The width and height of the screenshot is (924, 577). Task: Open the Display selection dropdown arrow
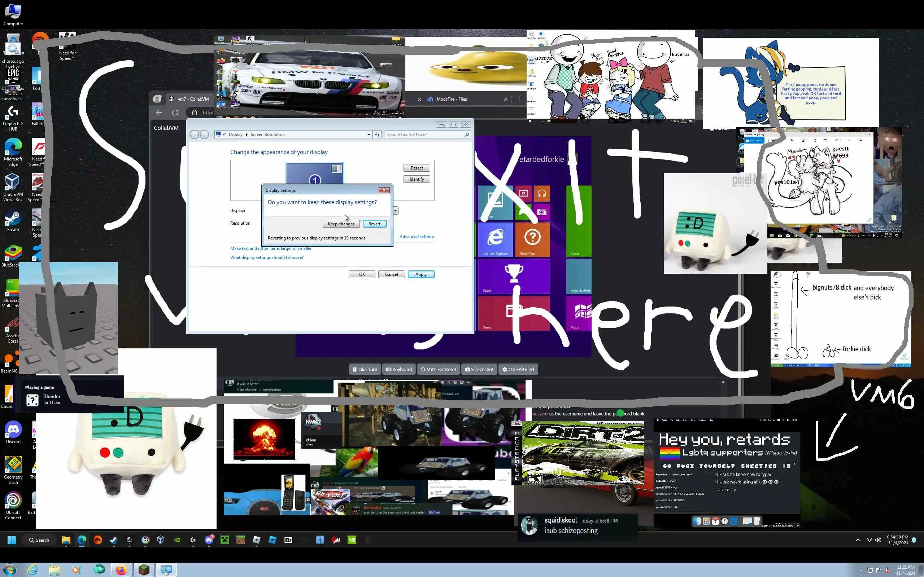click(396, 210)
